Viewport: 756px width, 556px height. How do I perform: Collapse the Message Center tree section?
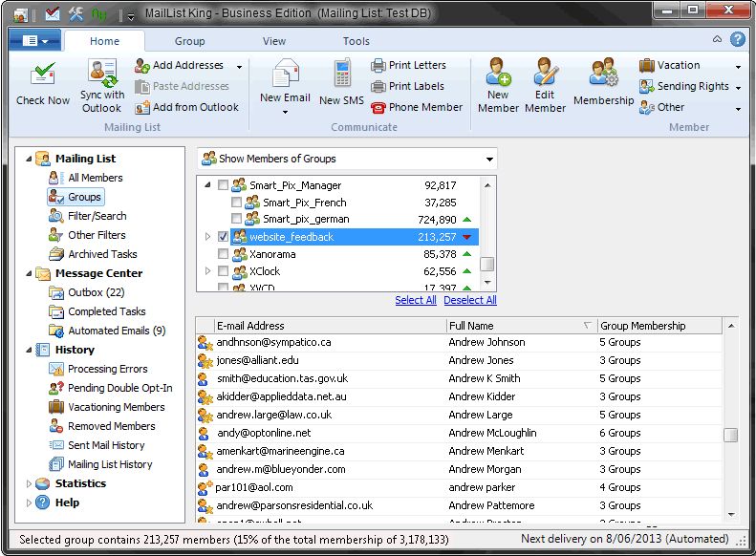click(29, 273)
